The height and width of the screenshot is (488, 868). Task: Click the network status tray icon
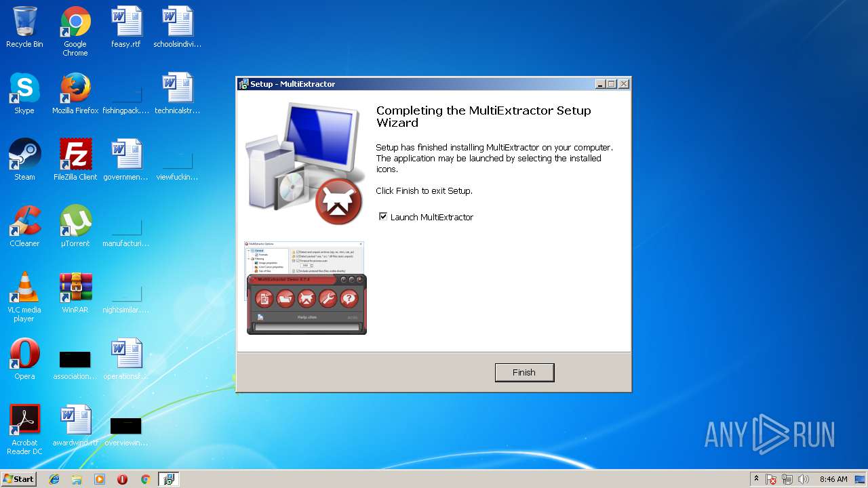pyautogui.click(x=787, y=479)
